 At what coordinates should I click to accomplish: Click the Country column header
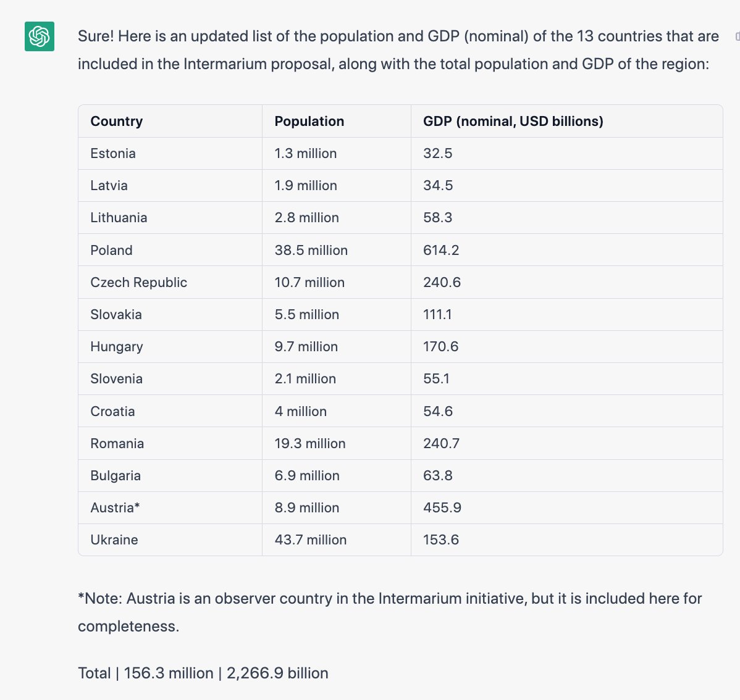click(117, 122)
